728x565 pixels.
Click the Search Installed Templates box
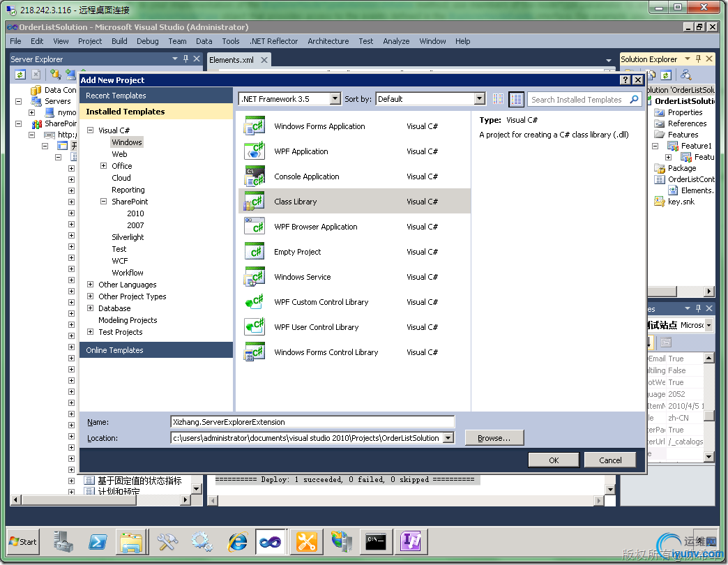pyautogui.click(x=579, y=99)
